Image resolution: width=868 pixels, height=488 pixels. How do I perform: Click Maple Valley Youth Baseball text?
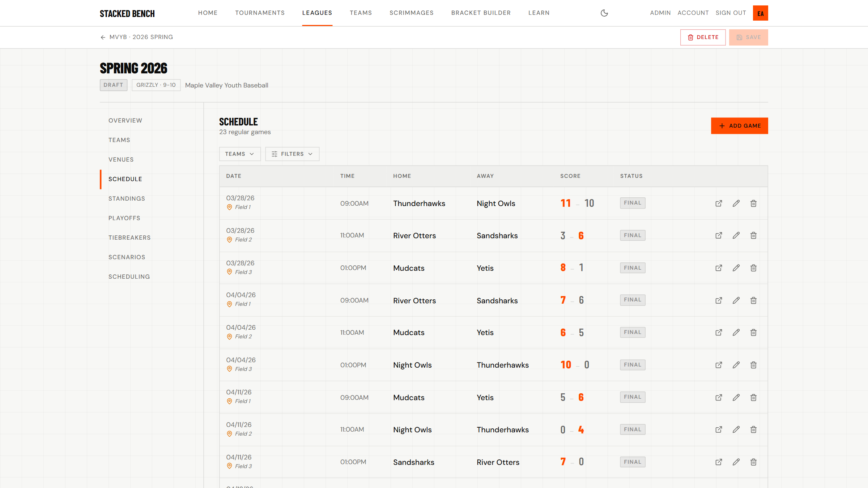227,85
